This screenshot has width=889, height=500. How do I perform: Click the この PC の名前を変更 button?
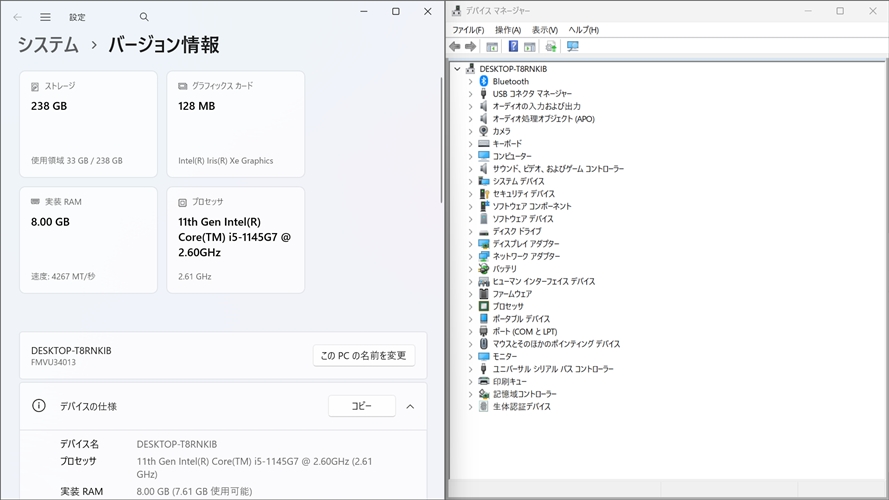click(x=363, y=355)
